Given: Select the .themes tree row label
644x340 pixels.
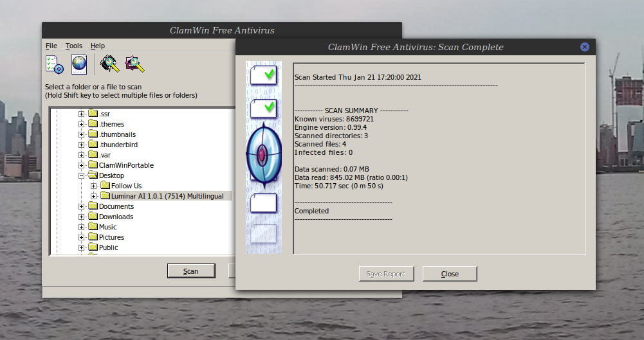Looking at the screenshot, I should click(112, 124).
